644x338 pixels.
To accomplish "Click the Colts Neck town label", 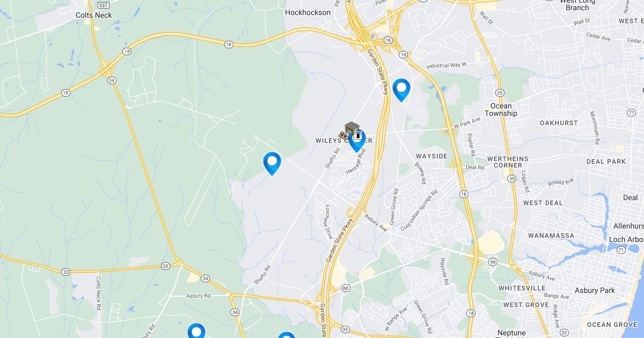I will point(94,15).
